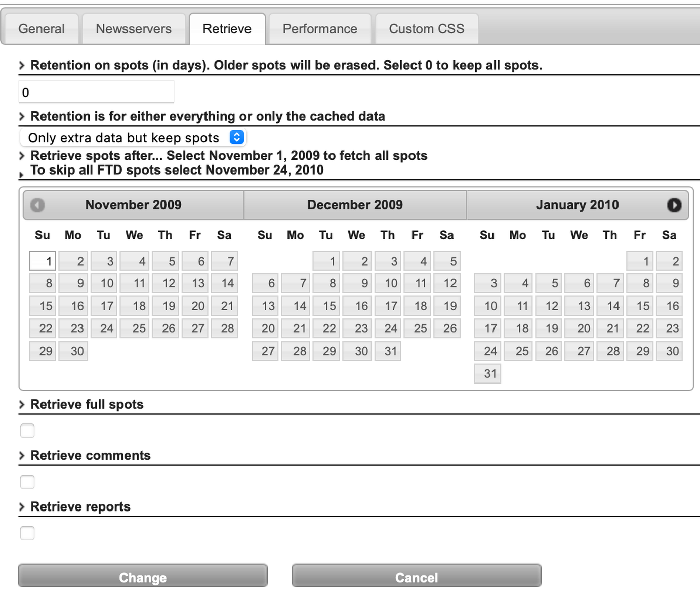The image size is (700, 595).
Task: Toggle the Retrieve comments section arrow
Action: [22, 455]
